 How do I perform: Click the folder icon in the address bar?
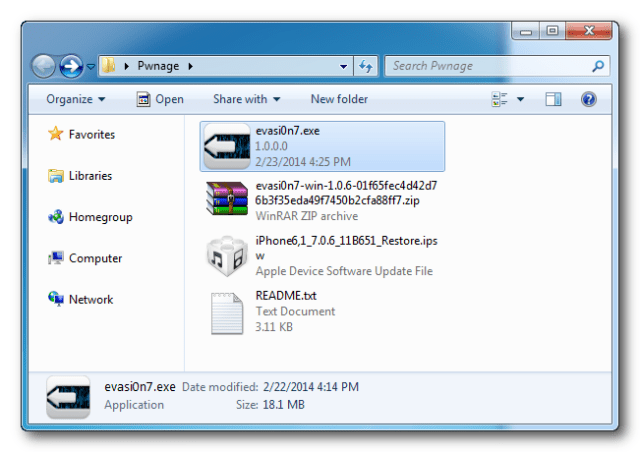[108, 66]
